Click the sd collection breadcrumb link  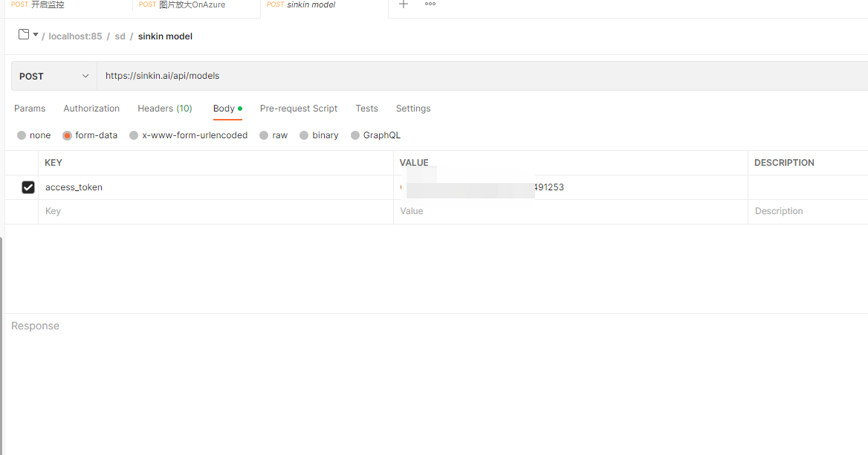coord(119,36)
